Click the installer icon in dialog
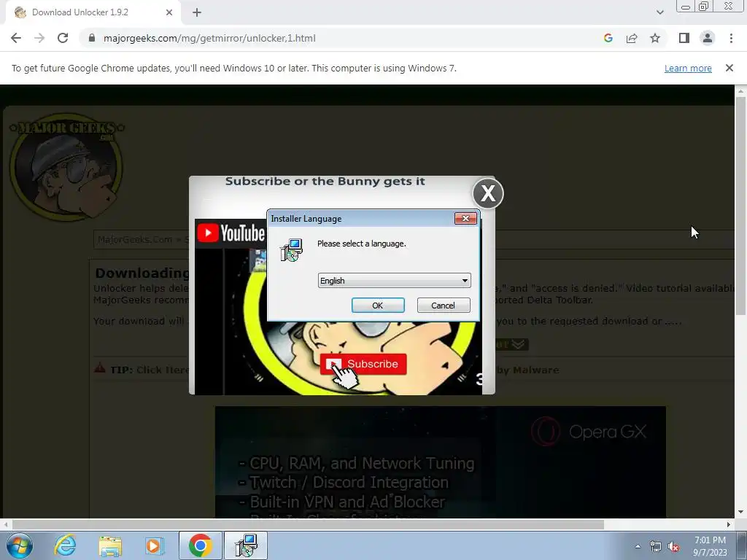Image resolution: width=747 pixels, height=560 pixels. pos(291,250)
